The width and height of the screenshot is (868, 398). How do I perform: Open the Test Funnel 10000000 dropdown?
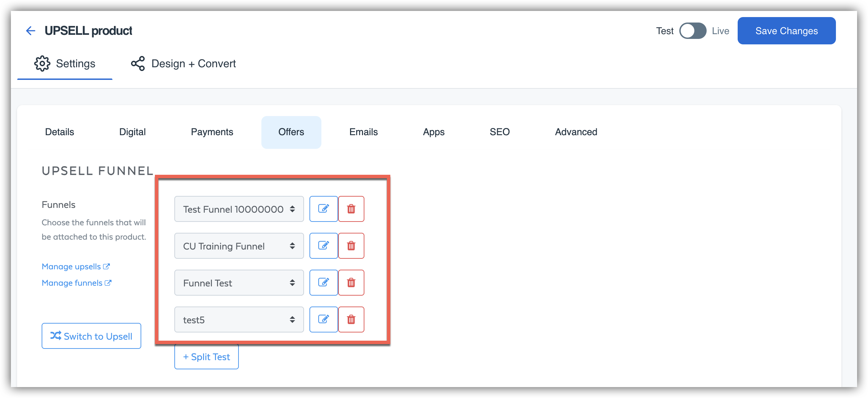tap(239, 209)
